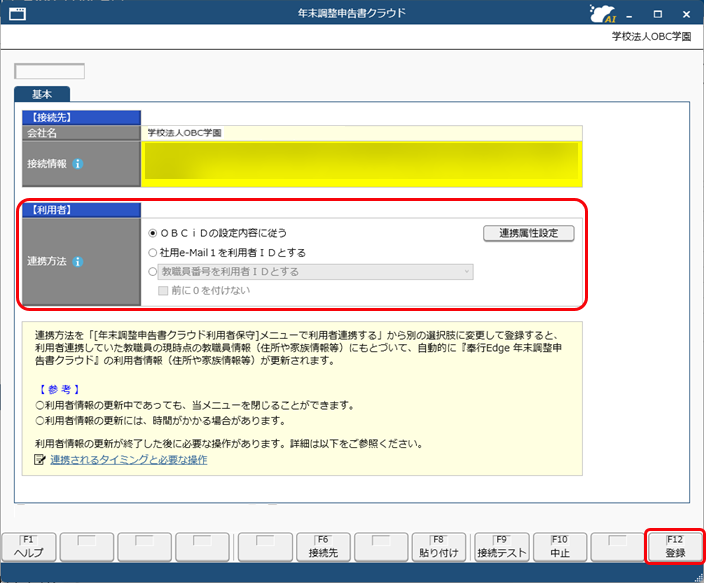Viewport: 706px width, 583px height.
Task: Show info for 接続情報 label
Action: pyautogui.click(x=78, y=164)
